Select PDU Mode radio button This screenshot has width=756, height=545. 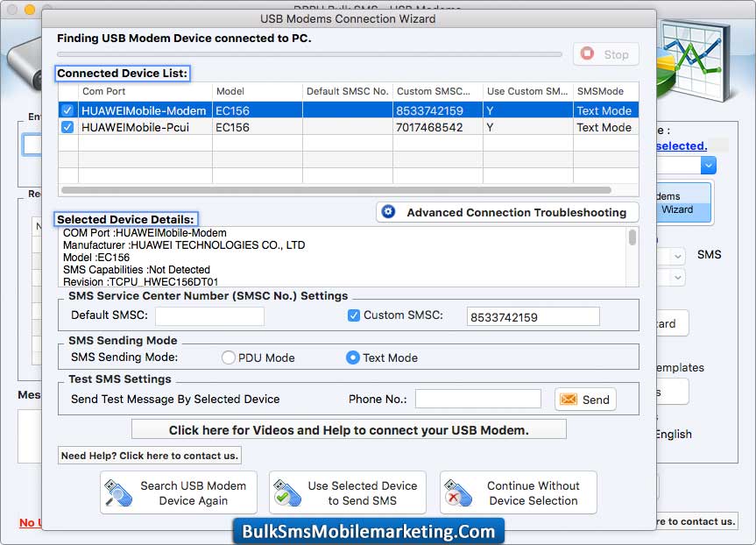(228, 357)
